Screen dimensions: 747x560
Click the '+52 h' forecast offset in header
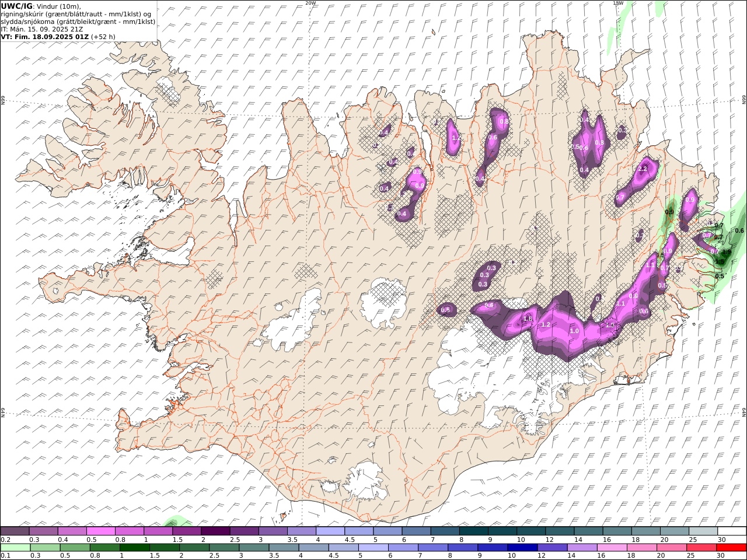point(103,36)
